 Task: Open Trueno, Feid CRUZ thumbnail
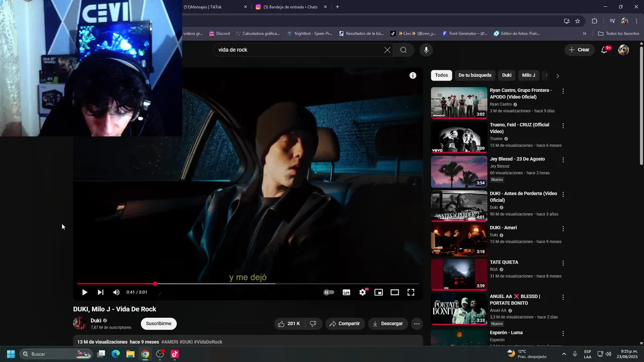pos(459,137)
